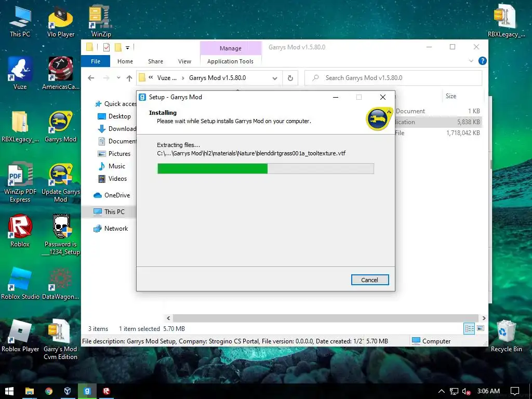Select Quick access in navigation pane

[x=116, y=104]
